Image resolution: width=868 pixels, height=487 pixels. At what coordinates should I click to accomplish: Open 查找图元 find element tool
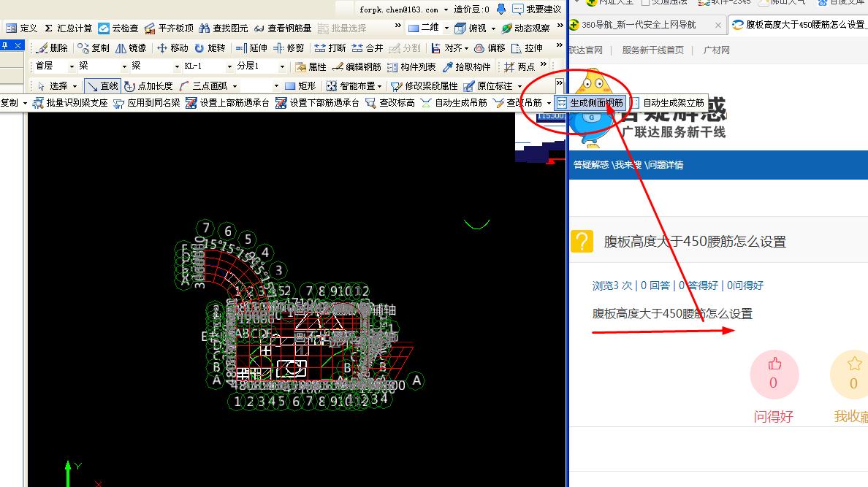(x=223, y=28)
